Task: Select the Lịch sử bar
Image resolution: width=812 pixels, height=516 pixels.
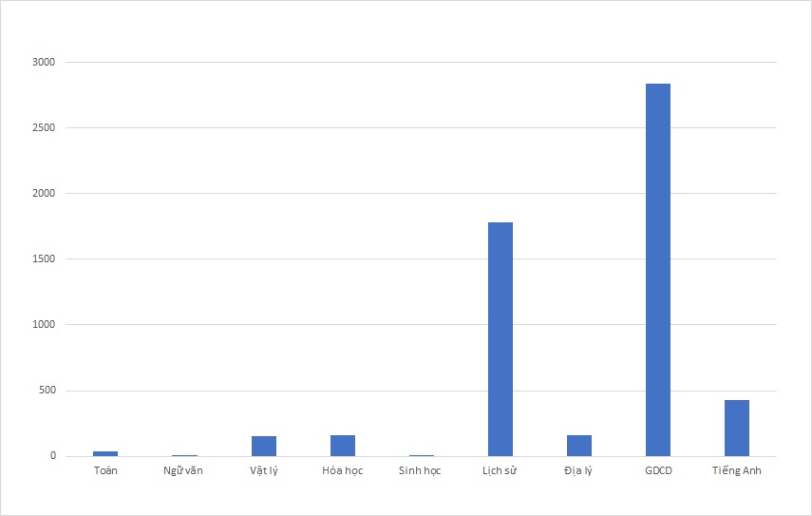Action: pyautogui.click(x=500, y=339)
